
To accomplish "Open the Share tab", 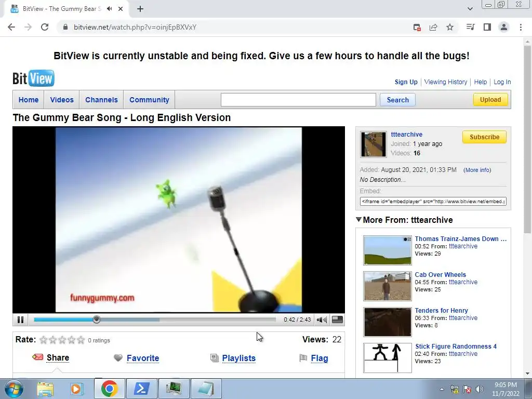I will click(x=58, y=357).
